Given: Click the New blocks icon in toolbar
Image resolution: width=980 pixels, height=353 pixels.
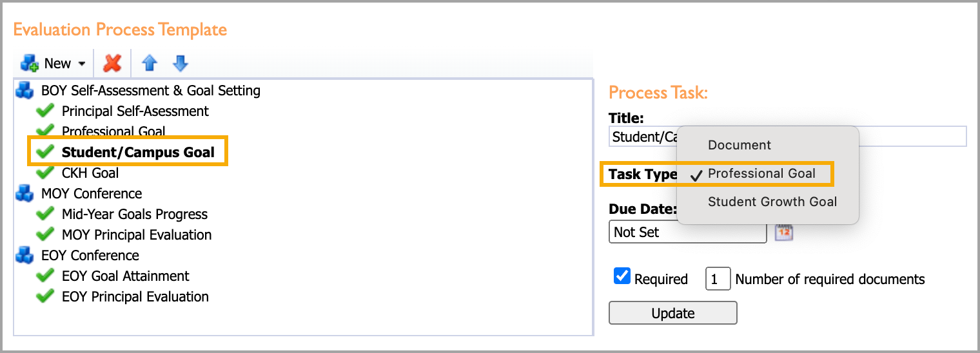Looking at the screenshot, I should (30, 63).
